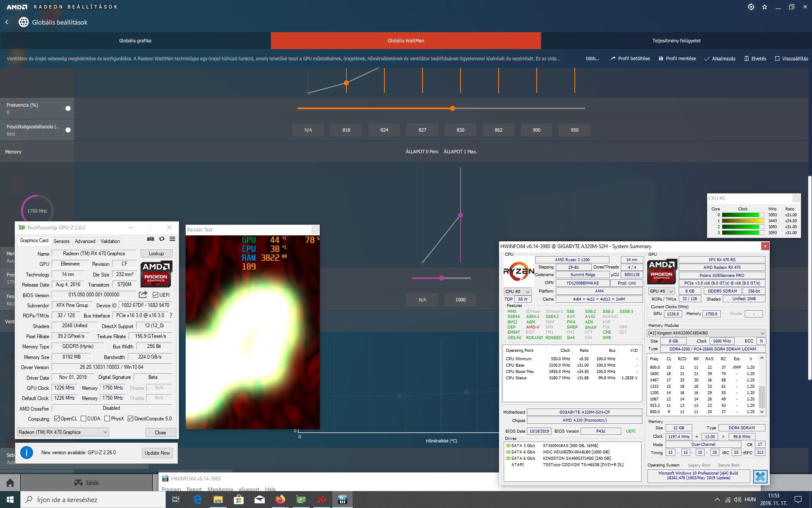Click the Bus Interface question mark in GPU-Z
This screenshot has height=508, width=812.
coord(171,315)
